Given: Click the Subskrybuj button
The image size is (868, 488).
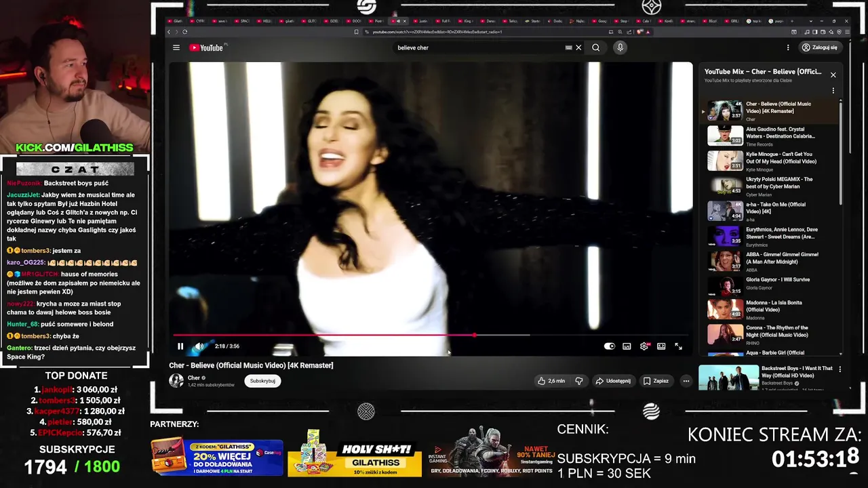Looking at the screenshot, I should [262, 381].
